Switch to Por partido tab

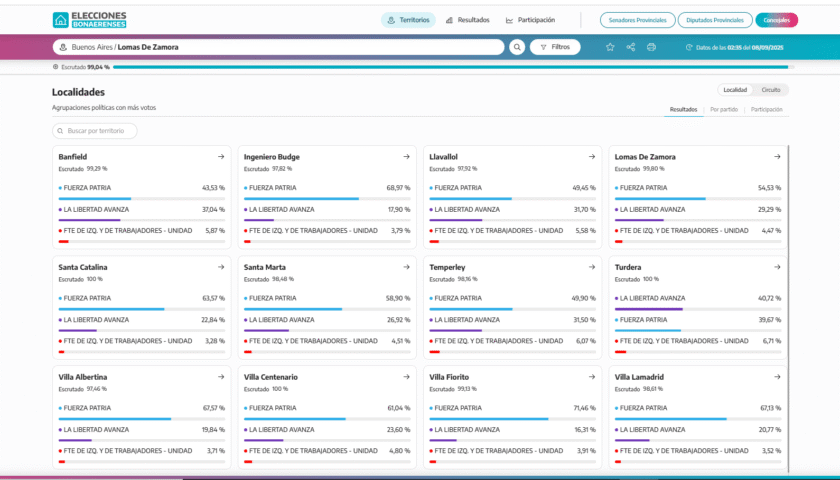point(724,109)
